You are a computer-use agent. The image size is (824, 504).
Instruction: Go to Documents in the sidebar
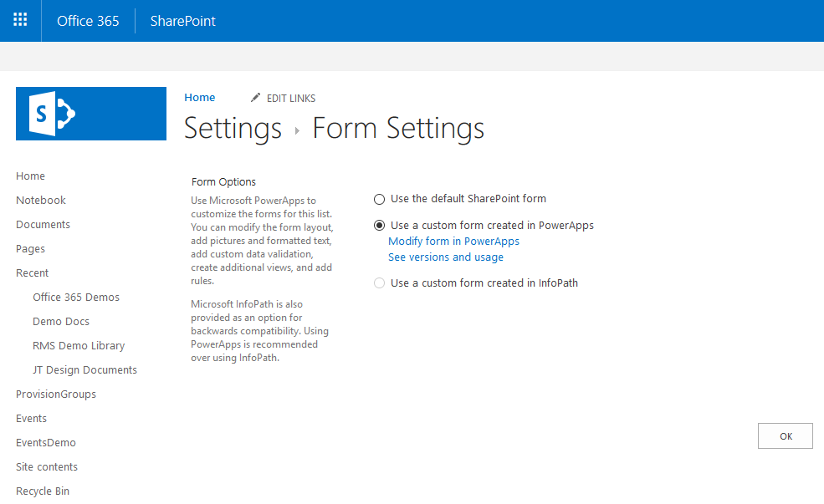pos(43,224)
